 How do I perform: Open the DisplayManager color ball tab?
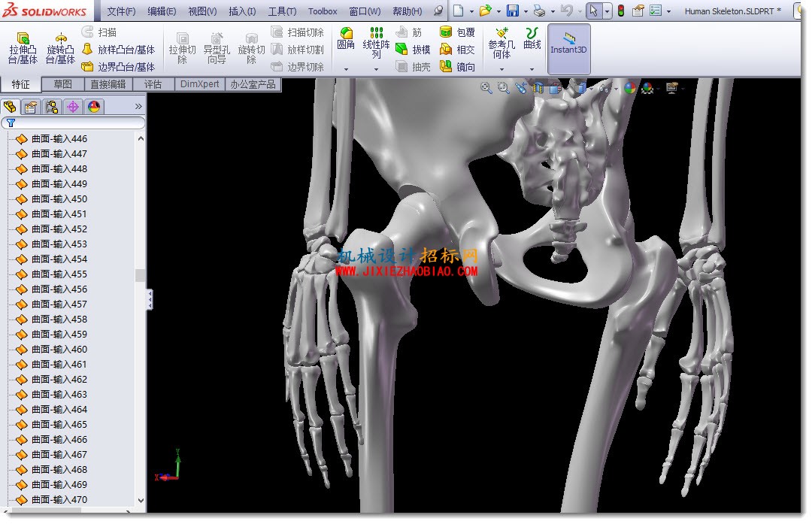tap(94, 107)
